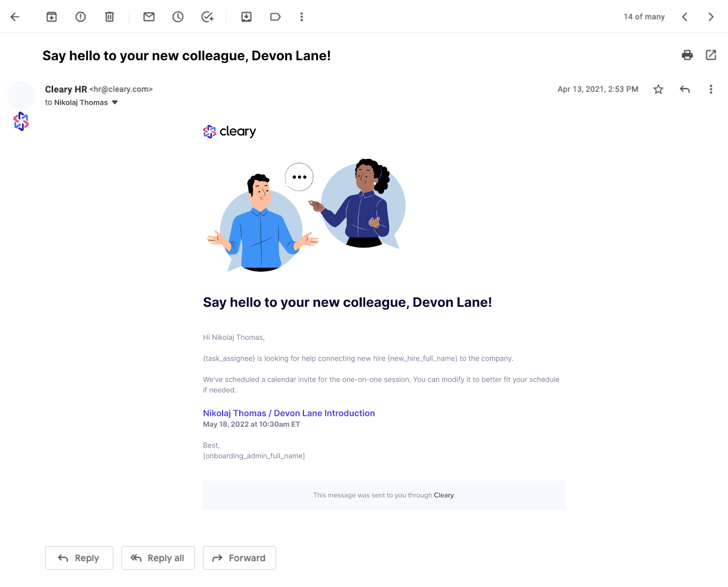Click the email timestamp Apr 13, 2021
Viewport: 728px width, 587px height.
(598, 89)
